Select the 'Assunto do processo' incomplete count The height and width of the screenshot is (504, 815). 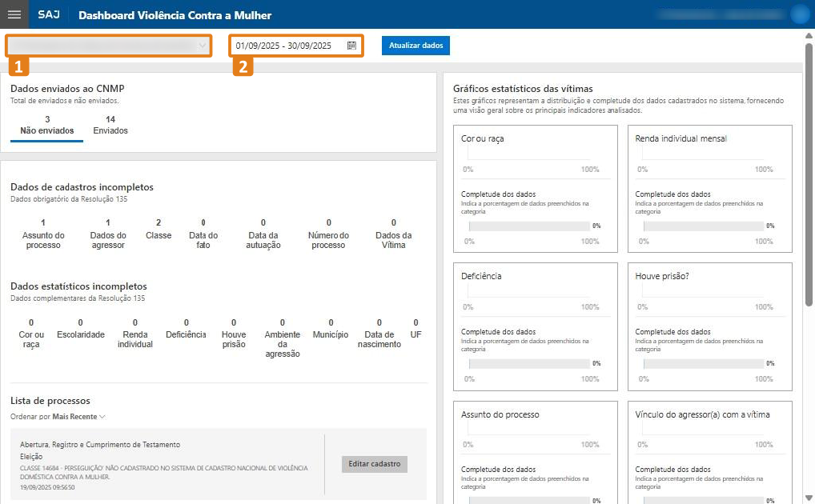click(43, 234)
